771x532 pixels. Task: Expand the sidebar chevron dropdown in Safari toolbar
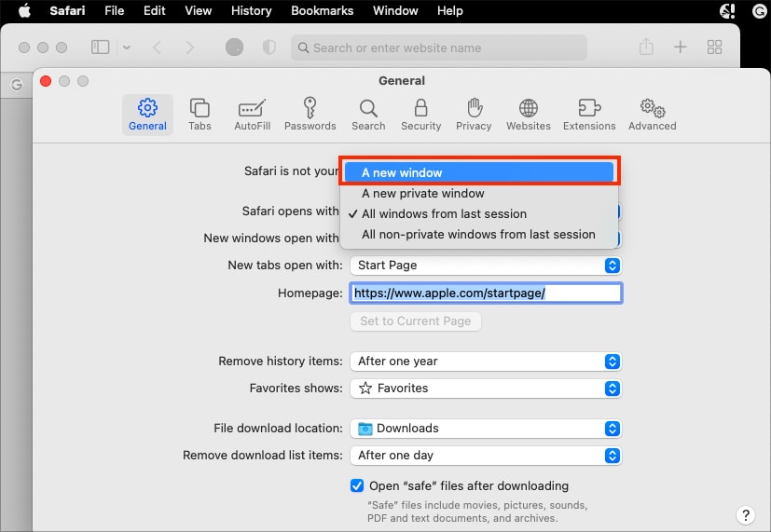pos(127,48)
